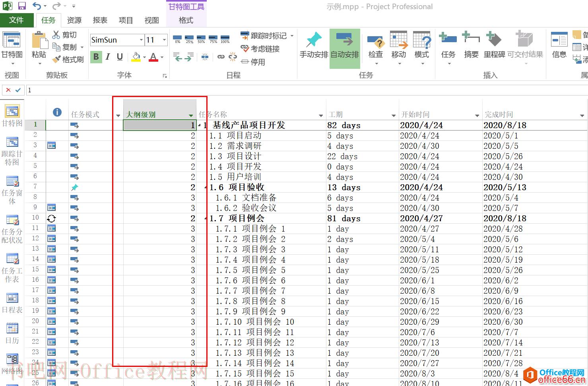The image size is (588, 386).
Task: Open Duration column filter dropdown
Action: pos(394,115)
